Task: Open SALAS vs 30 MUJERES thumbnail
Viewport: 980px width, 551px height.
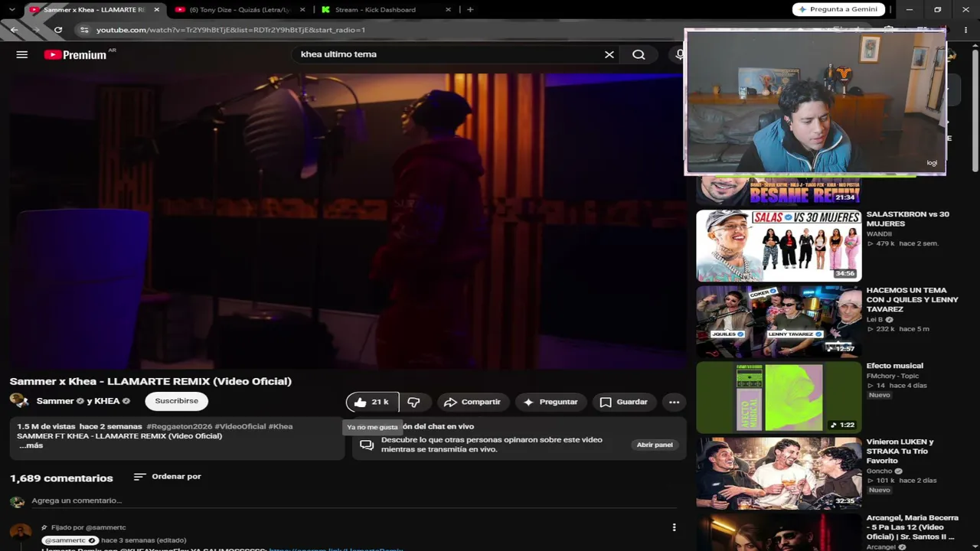Action: point(779,246)
